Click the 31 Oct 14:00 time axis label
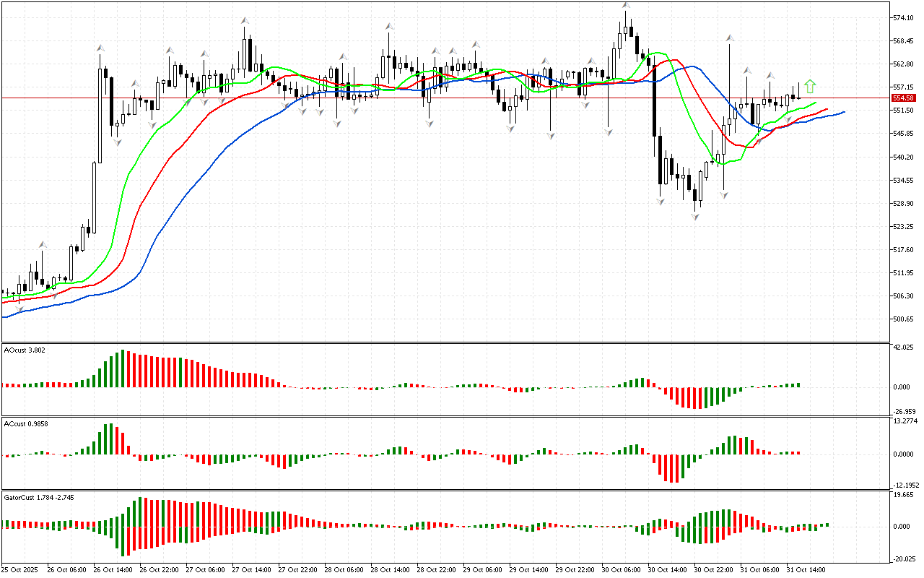924x578 pixels. (x=806, y=569)
